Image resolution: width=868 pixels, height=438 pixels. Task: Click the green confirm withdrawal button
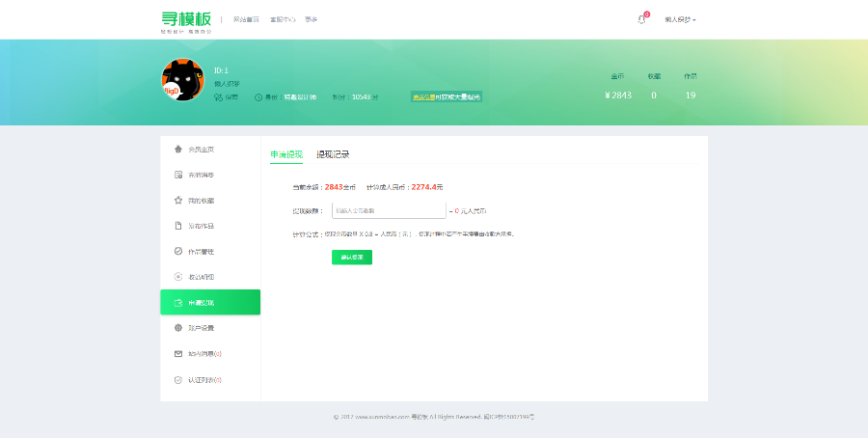[x=352, y=258]
